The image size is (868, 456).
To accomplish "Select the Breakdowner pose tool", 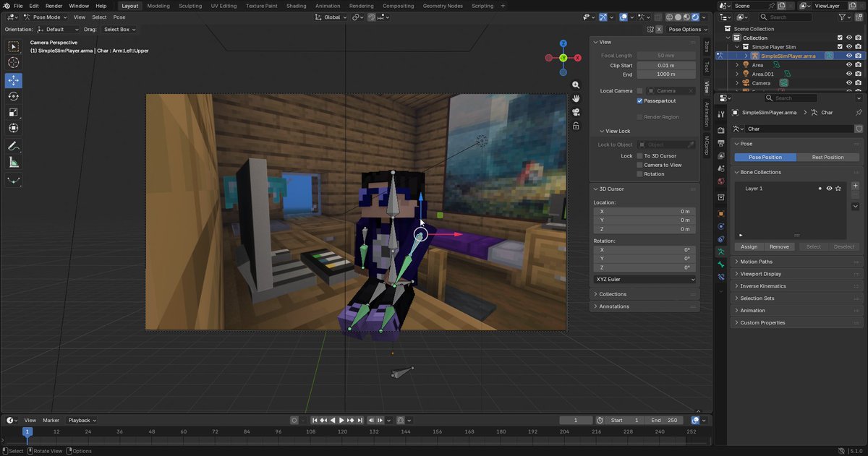I will (x=14, y=181).
